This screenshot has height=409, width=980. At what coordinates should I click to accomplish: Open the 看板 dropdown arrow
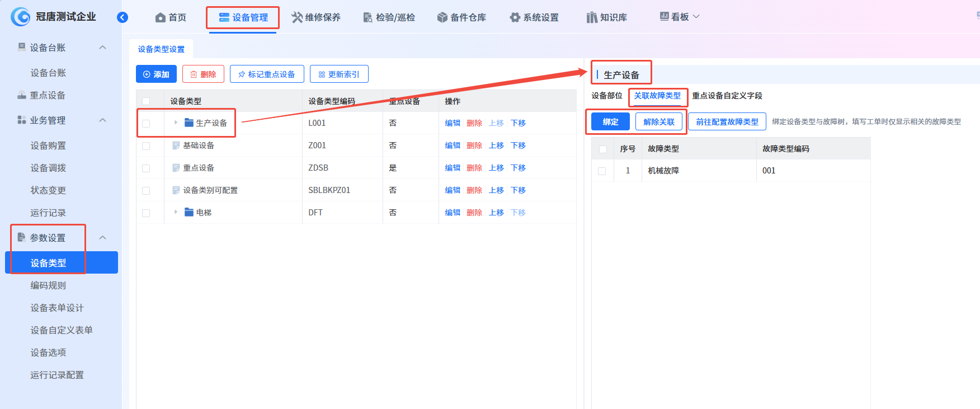[x=696, y=17]
